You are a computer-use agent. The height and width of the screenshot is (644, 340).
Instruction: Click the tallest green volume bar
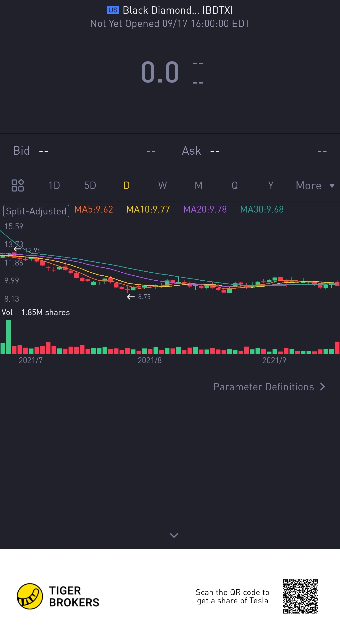tap(8, 337)
